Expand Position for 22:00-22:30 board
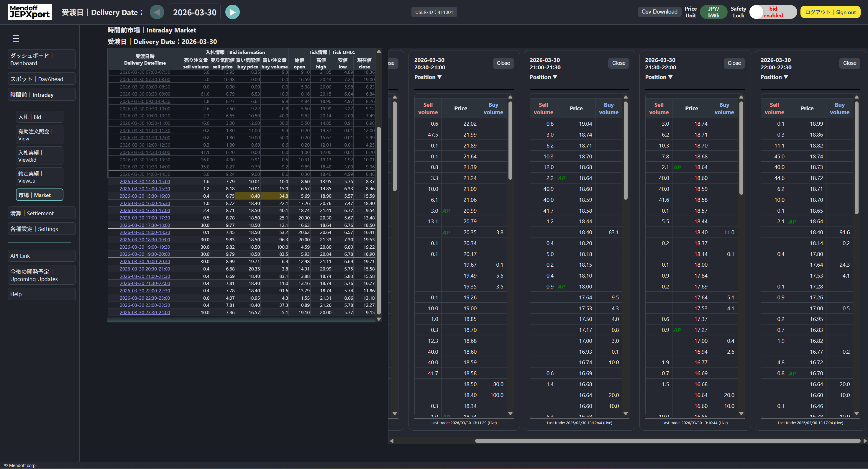The width and height of the screenshot is (868, 469). point(774,77)
